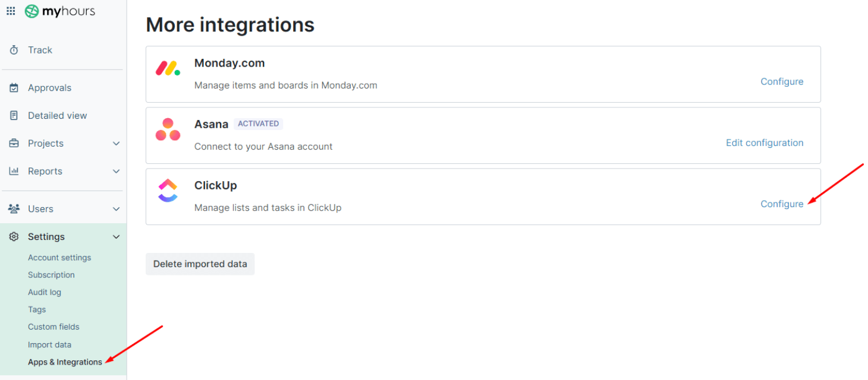
Task: Click the Asana logo
Action: coord(168,128)
